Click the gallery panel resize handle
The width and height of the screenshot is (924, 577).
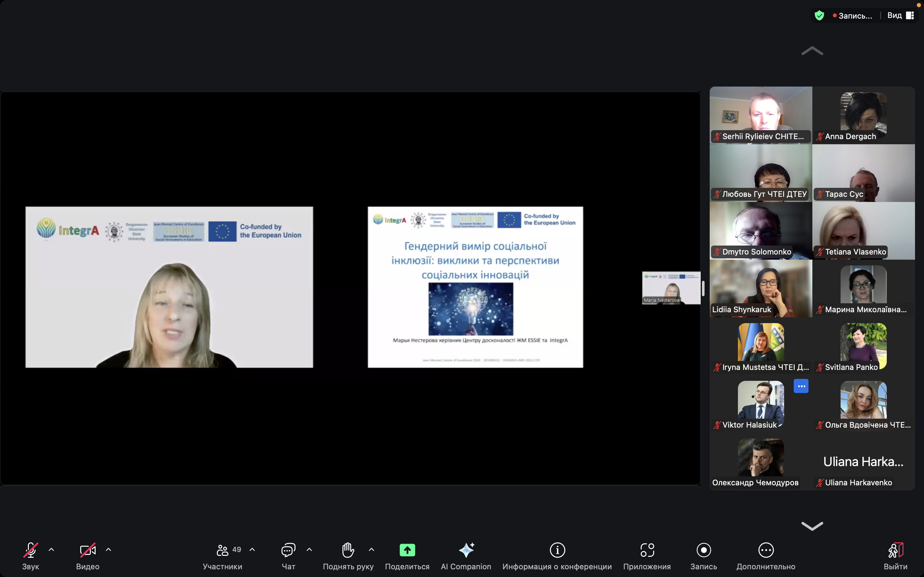703,288
